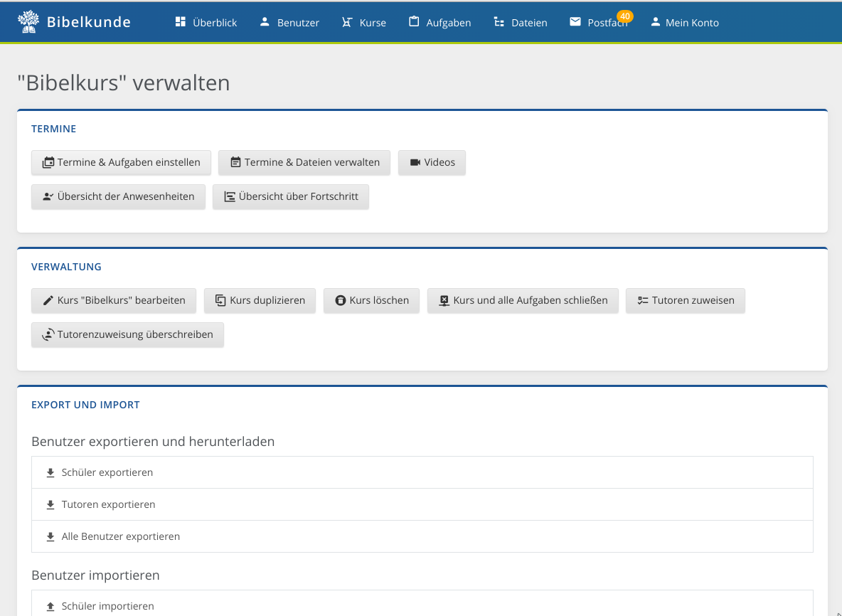The image size is (842, 616).
Task: Click Kurs "Bibelkurs" bearbeiten button
Action: pos(114,301)
